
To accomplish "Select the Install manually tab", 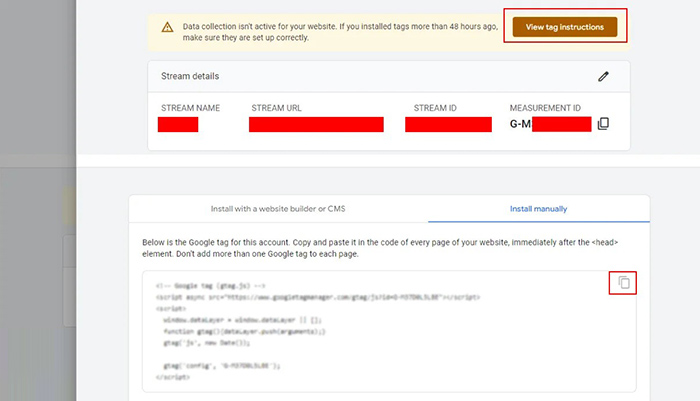I will coord(538,209).
